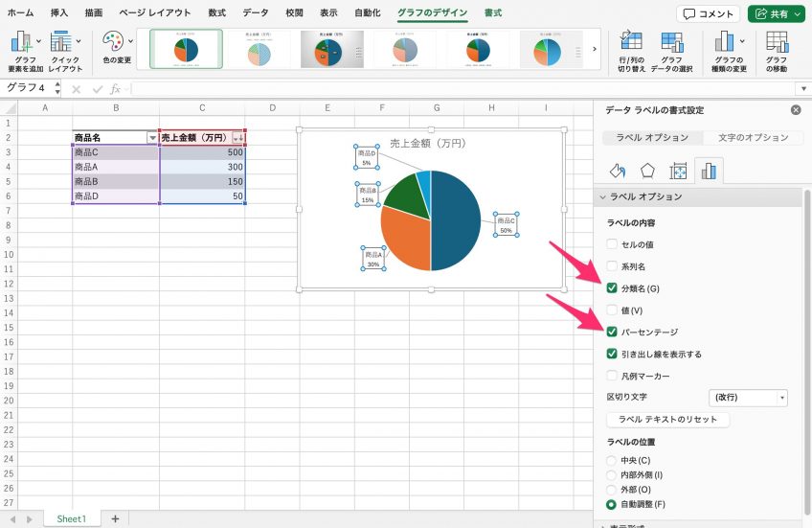This screenshot has width=812, height=528.
Task: Click the グラフの種類の変更 icon
Action: [731, 42]
